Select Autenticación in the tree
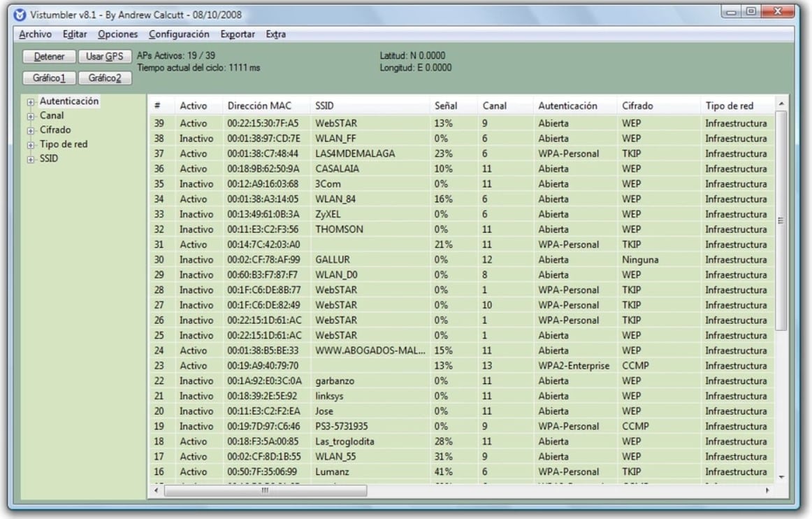Viewport: 812px width, 519px height. 69,101
